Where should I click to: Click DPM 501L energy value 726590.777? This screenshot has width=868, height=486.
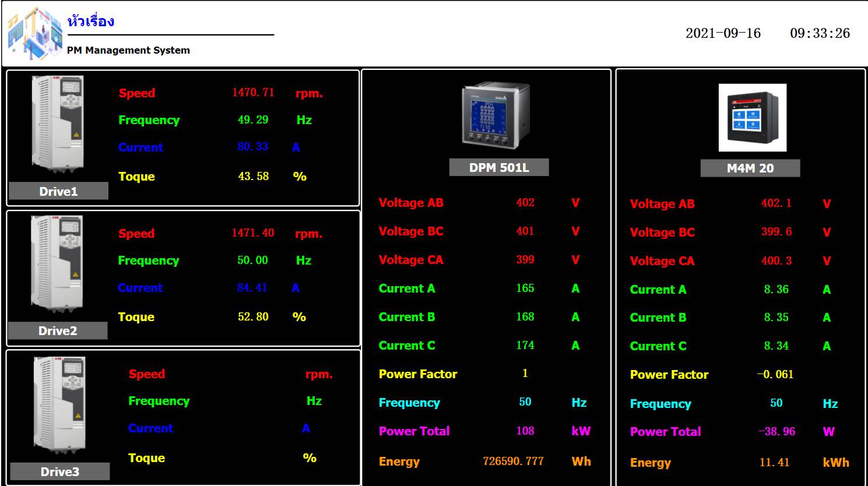point(513,462)
